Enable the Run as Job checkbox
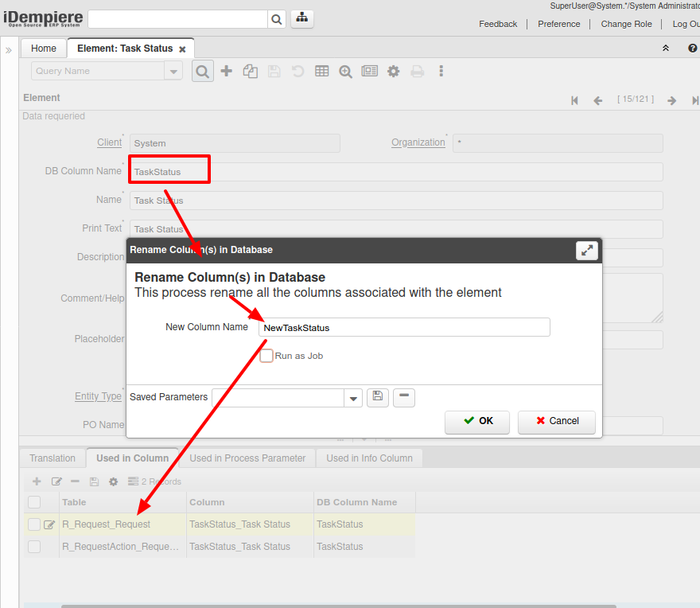The width and height of the screenshot is (700, 608). pos(266,356)
